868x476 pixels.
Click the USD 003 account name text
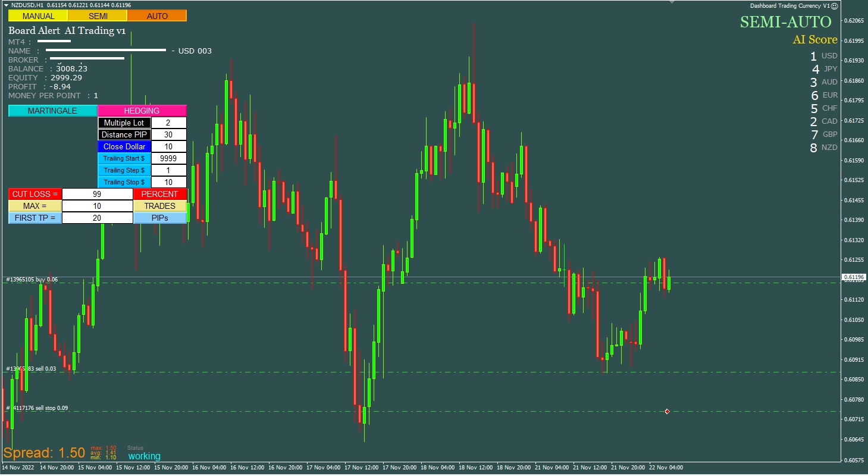pos(195,51)
